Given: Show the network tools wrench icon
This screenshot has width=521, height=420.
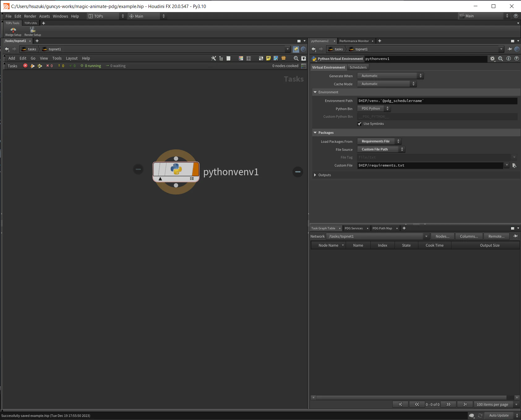Looking at the screenshot, I should pos(213,58).
